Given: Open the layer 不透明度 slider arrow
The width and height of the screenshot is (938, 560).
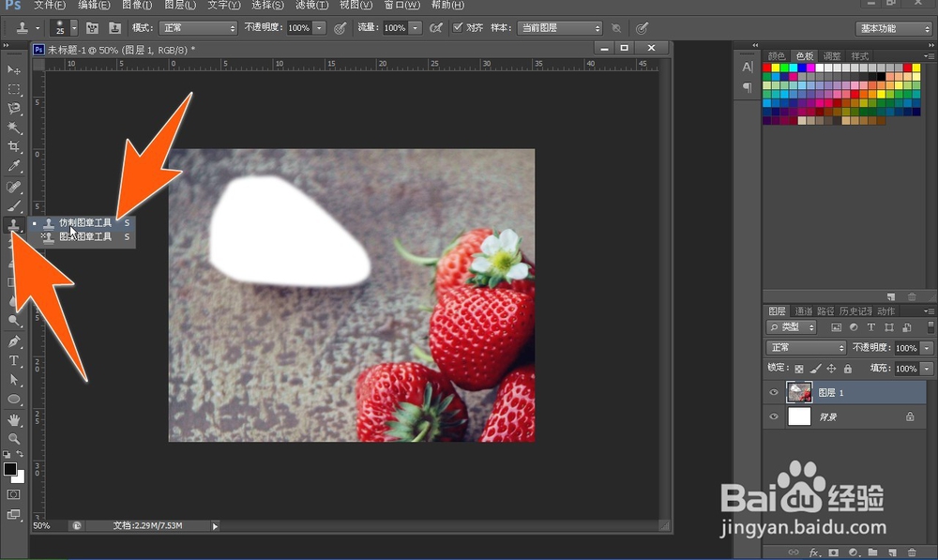Looking at the screenshot, I should point(927,348).
